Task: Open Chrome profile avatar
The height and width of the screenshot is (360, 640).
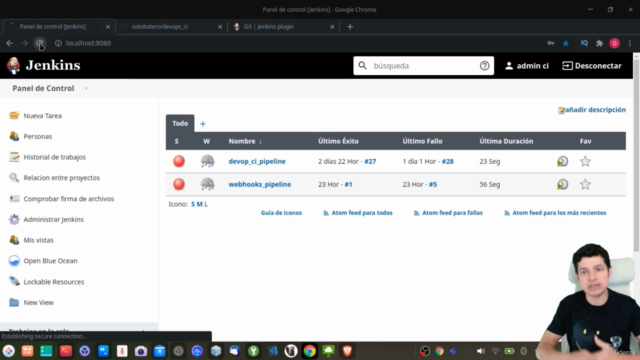Action: [614, 43]
